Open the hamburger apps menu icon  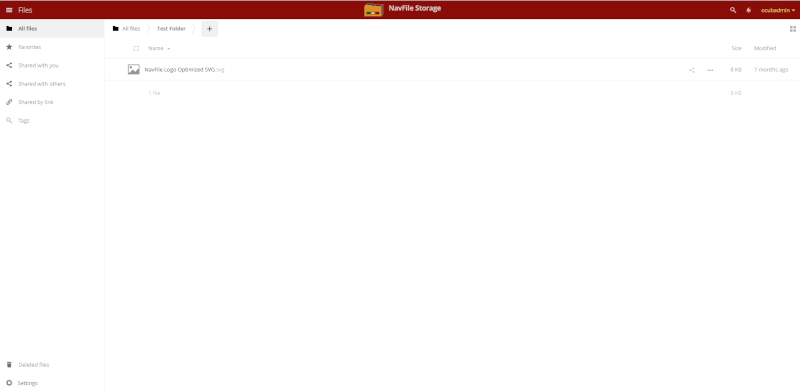[9, 10]
